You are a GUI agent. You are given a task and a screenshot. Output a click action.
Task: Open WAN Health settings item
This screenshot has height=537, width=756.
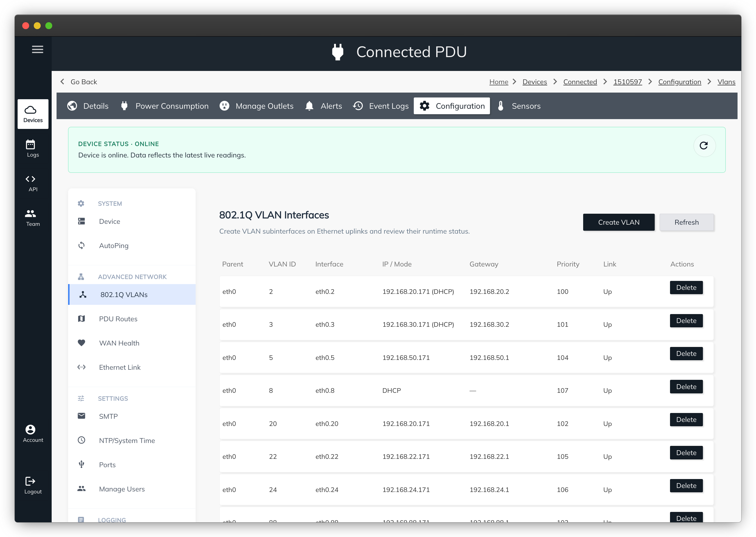click(x=119, y=343)
